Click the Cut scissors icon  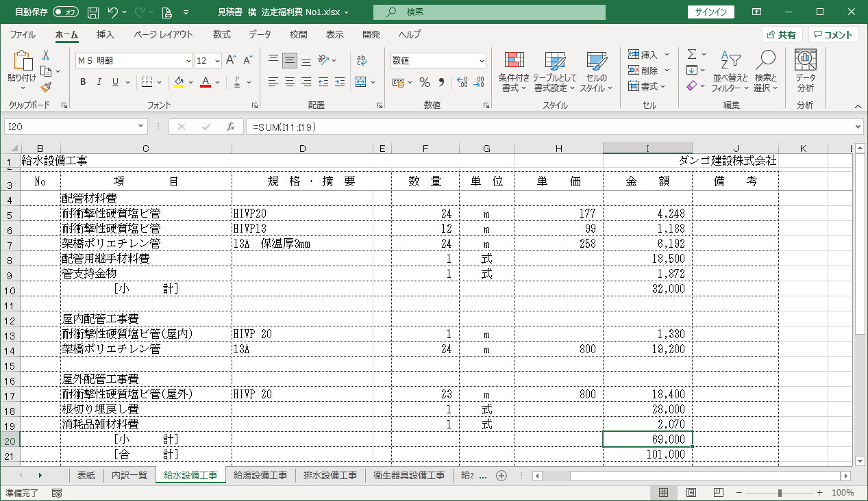[x=46, y=55]
